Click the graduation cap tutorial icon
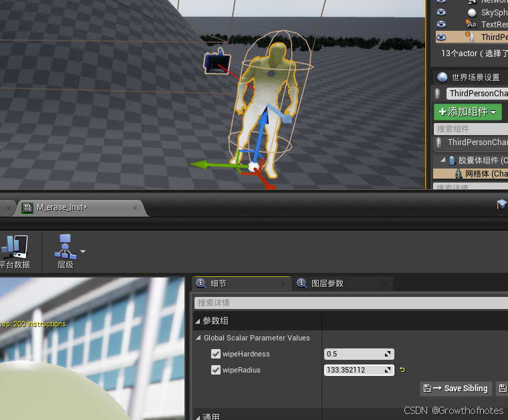This screenshot has width=508, height=420. coord(501,204)
